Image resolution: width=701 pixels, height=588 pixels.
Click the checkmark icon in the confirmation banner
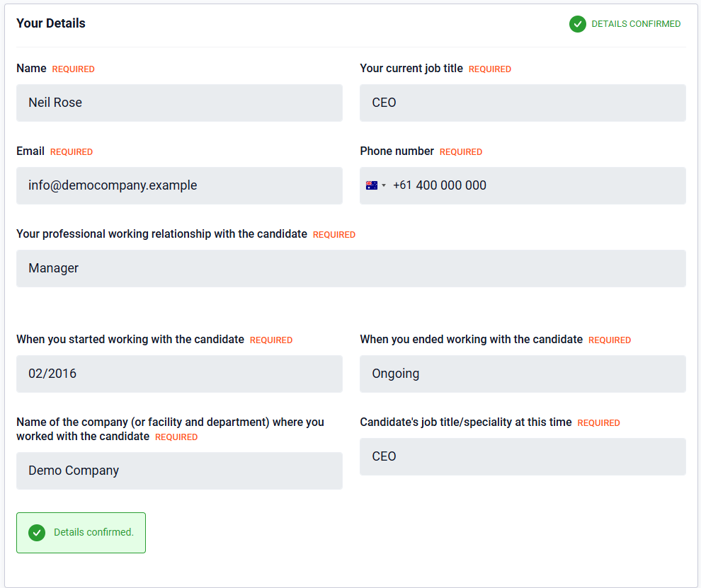click(37, 533)
